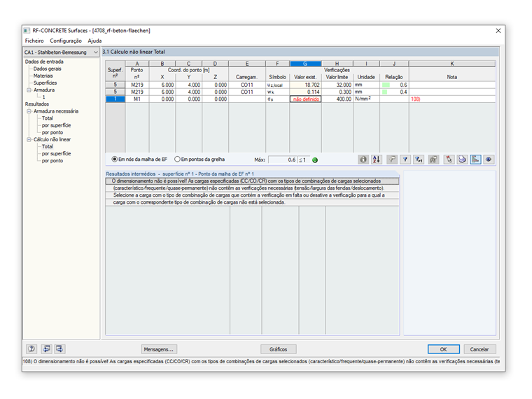Click the Gráficos button
The height and width of the screenshot is (399, 532).
[278, 349]
